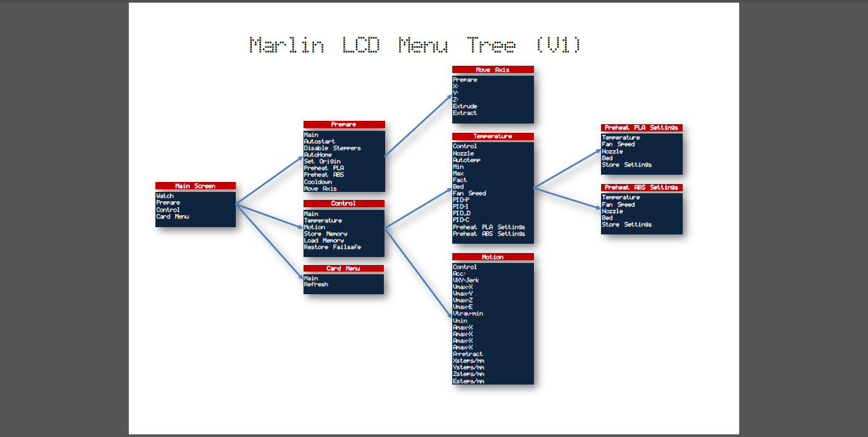Click "Acc:" in the Motion box
The image size is (868, 437).
pyautogui.click(x=460, y=274)
